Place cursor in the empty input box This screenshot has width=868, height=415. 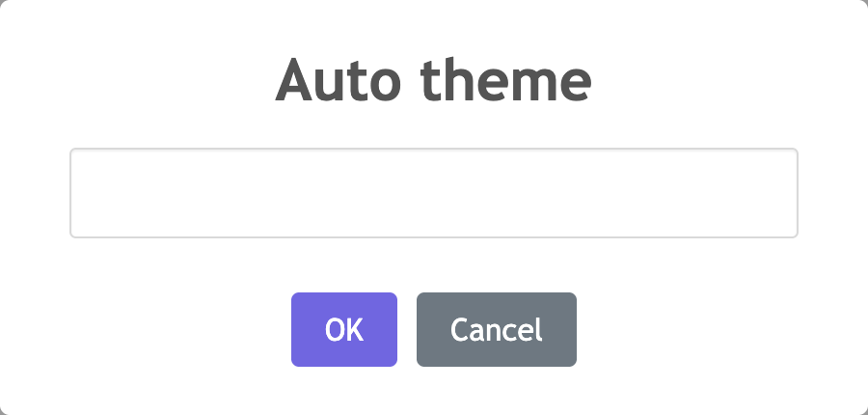point(434,193)
